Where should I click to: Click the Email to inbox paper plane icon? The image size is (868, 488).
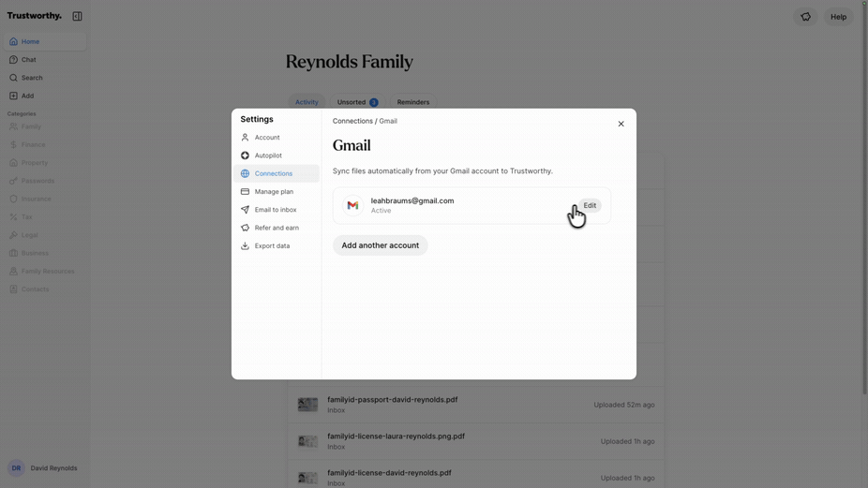click(x=245, y=210)
